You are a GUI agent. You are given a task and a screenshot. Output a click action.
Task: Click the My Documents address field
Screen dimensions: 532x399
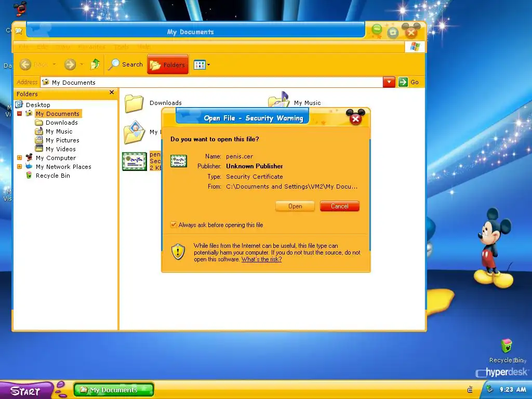coord(212,82)
